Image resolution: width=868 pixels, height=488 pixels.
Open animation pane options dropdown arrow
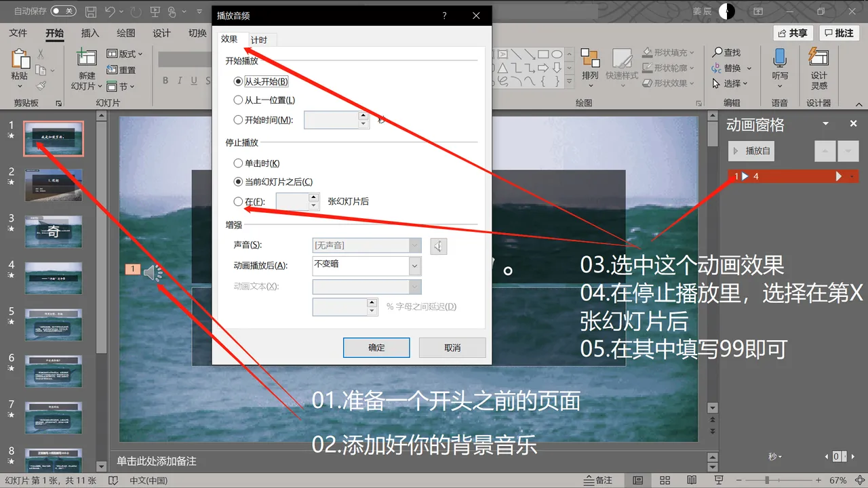[x=825, y=124]
